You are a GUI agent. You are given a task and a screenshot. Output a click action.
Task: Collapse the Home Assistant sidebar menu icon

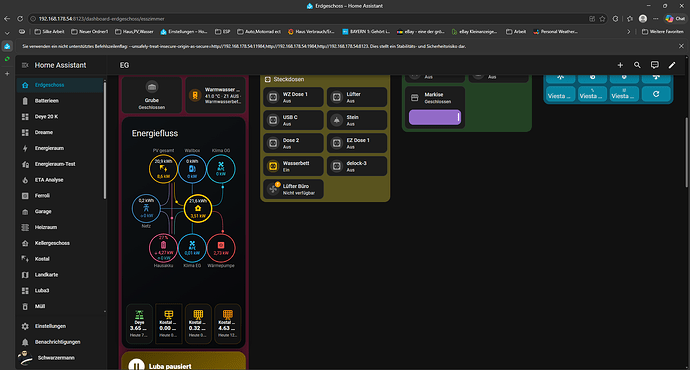[25, 65]
